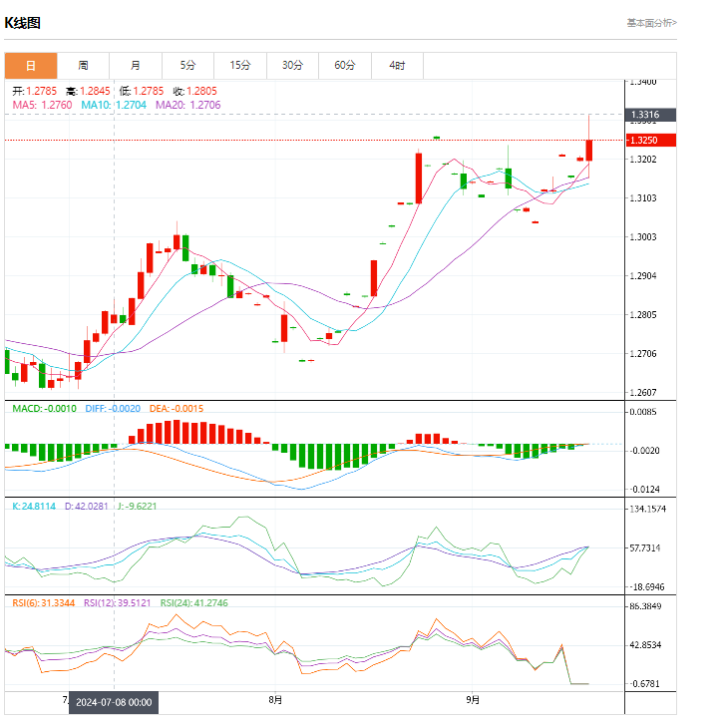The image size is (719, 728).
Task: Click the 1.2805 price axis label
Action: click(x=643, y=315)
